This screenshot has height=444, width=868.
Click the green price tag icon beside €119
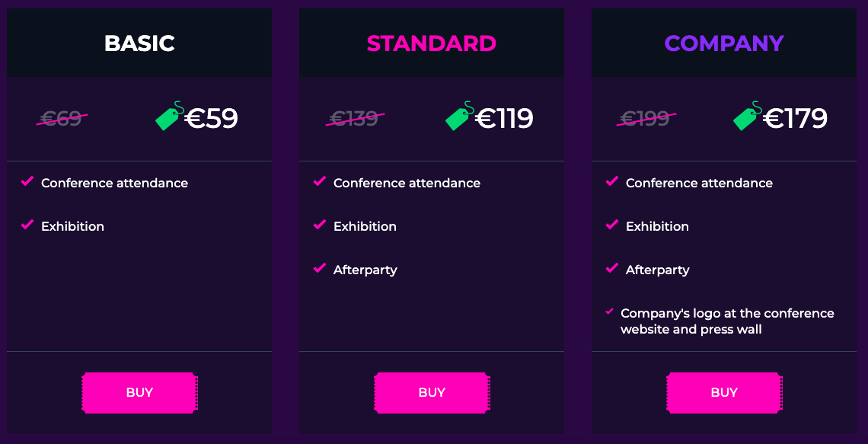[460, 116]
